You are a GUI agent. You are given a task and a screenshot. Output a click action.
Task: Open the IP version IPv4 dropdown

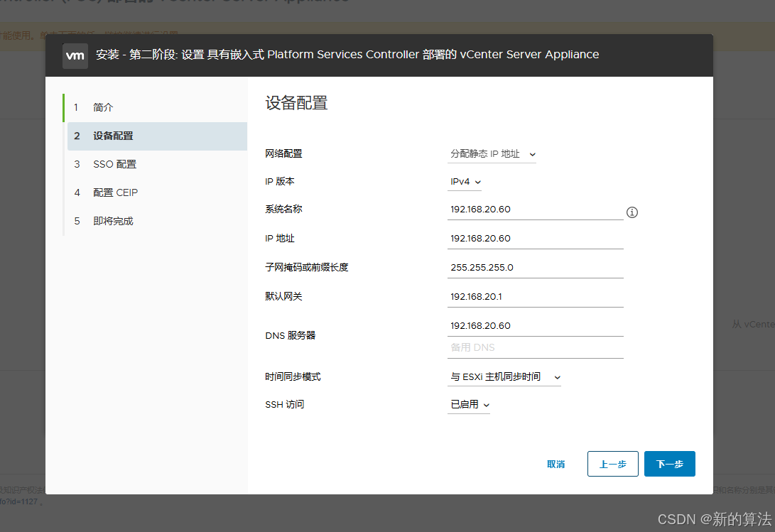[x=465, y=182]
